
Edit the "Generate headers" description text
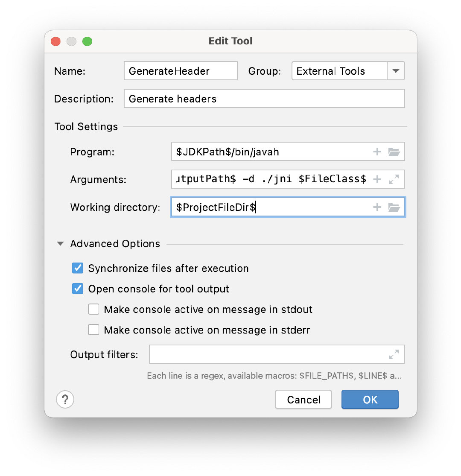(x=264, y=99)
